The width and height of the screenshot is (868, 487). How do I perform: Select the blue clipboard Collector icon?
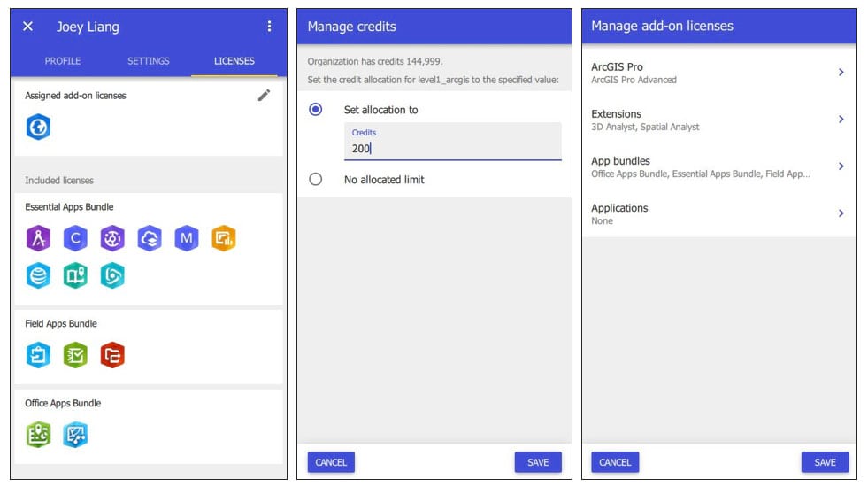tap(38, 355)
